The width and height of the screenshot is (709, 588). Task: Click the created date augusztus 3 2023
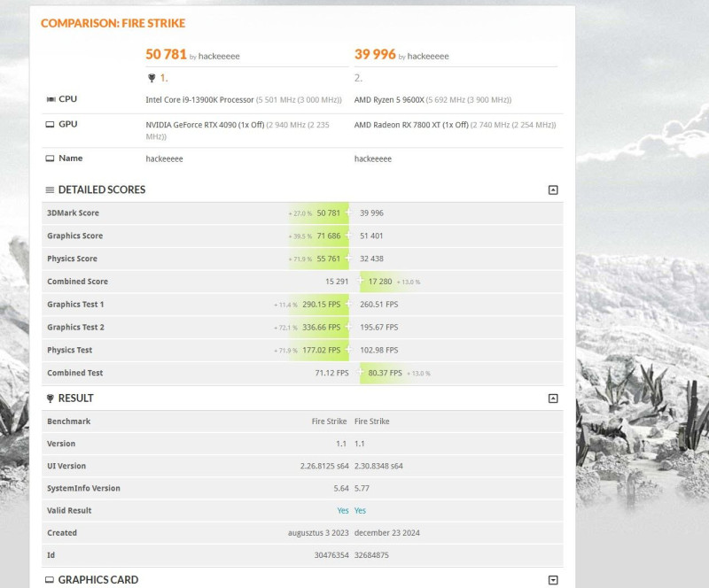[x=318, y=533]
